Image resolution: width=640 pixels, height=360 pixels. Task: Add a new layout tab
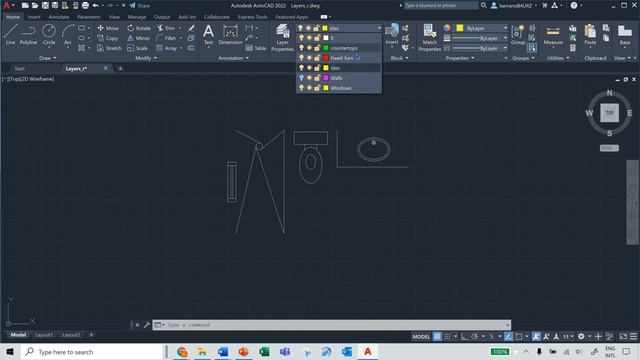pos(91,335)
